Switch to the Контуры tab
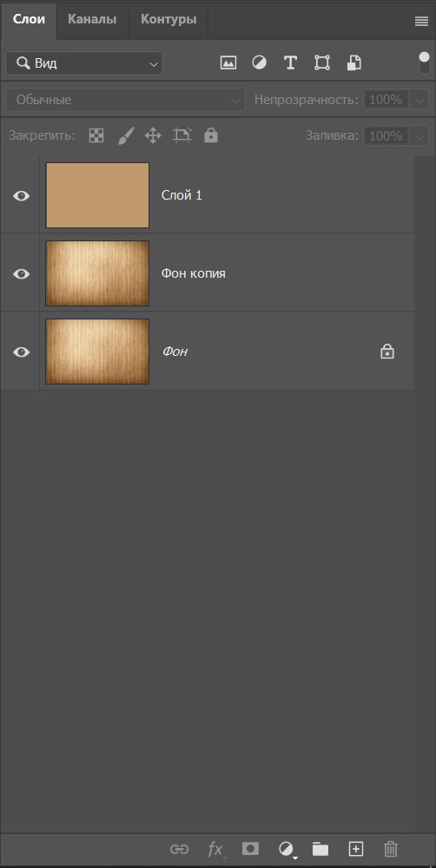The width and height of the screenshot is (436, 868). pyautogui.click(x=168, y=19)
